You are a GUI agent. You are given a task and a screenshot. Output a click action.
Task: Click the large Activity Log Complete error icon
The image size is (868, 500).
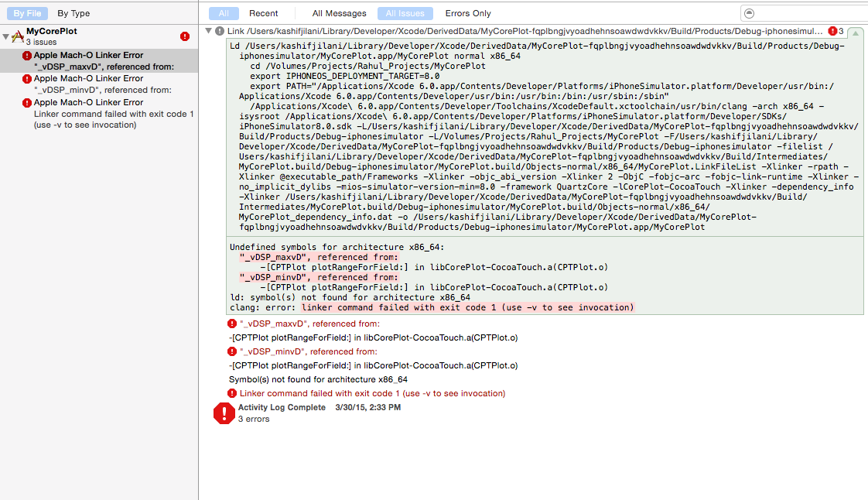(x=224, y=413)
